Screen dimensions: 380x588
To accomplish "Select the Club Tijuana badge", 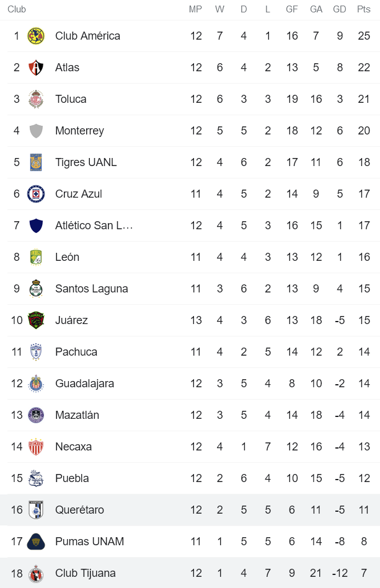I will 37,573.
